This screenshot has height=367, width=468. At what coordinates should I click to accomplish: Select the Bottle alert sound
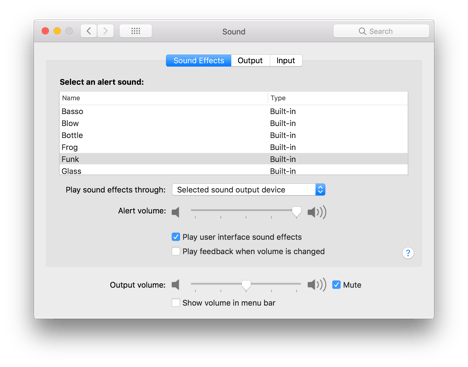click(234, 135)
